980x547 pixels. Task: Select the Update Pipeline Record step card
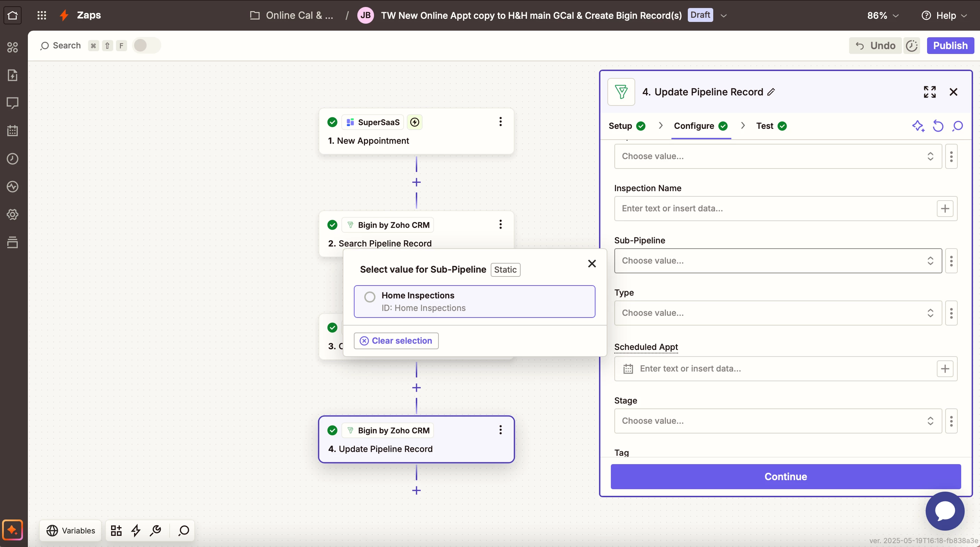pos(416,439)
